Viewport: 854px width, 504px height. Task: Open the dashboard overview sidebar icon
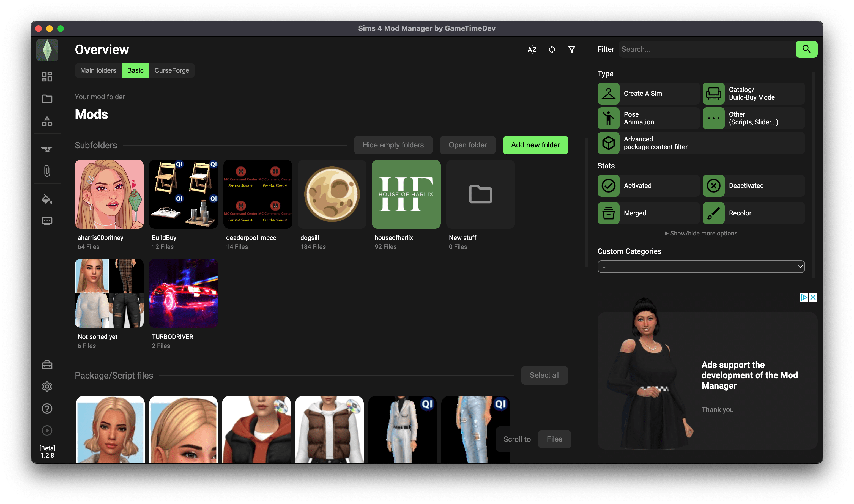click(47, 77)
